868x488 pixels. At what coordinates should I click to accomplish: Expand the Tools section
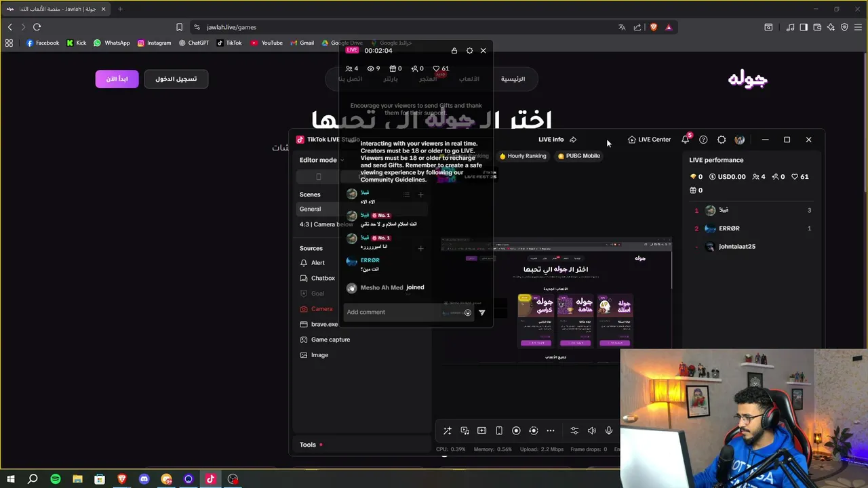click(x=308, y=445)
